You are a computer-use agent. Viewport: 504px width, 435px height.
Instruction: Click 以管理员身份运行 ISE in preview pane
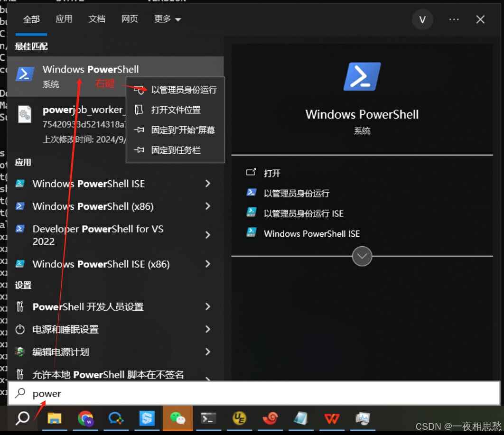click(303, 213)
